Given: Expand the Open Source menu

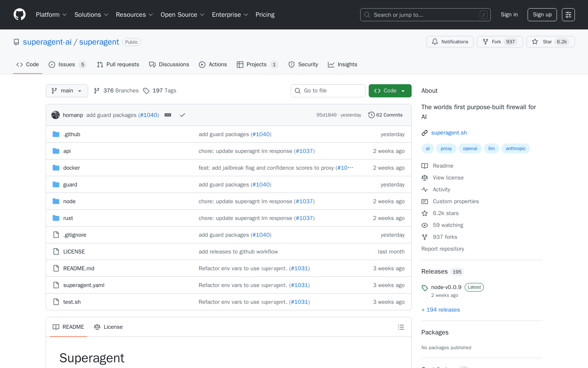Looking at the screenshot, I should 183,15.
